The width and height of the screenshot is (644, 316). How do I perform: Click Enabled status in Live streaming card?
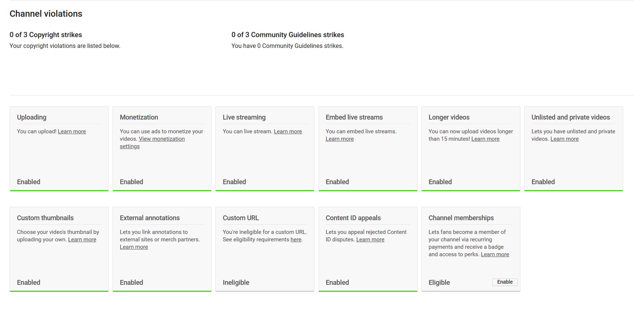(234, 182)
